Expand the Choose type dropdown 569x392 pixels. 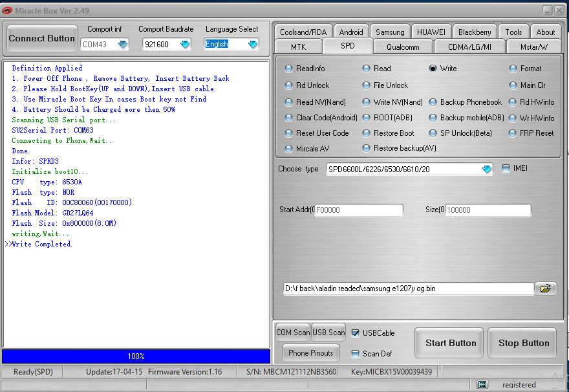click(487, 169)
